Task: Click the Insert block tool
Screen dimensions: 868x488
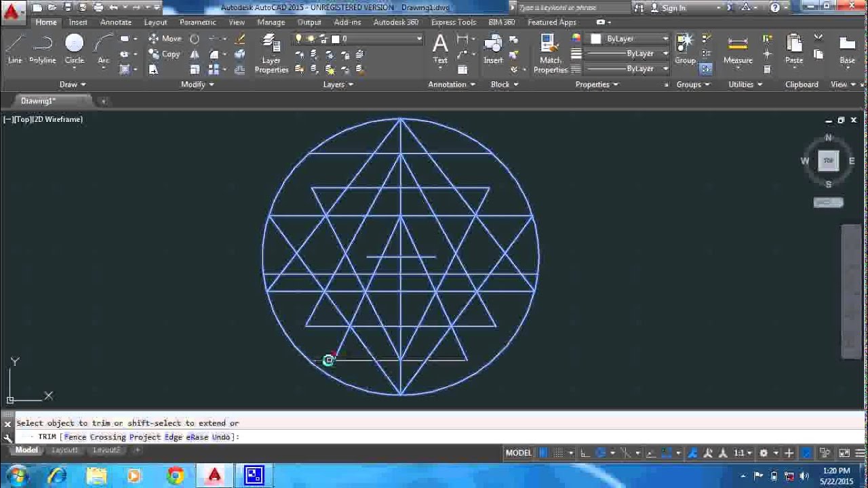Action: click(493, 49)
